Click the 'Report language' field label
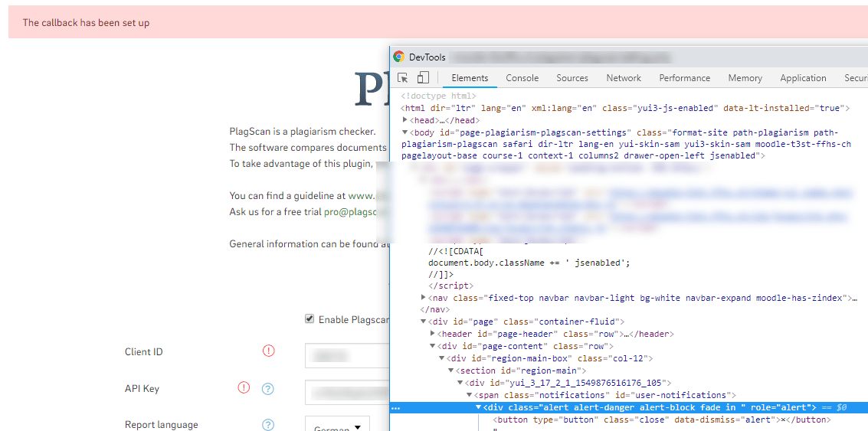This screenshot has height=431, width=868. (x=161, y=425)
